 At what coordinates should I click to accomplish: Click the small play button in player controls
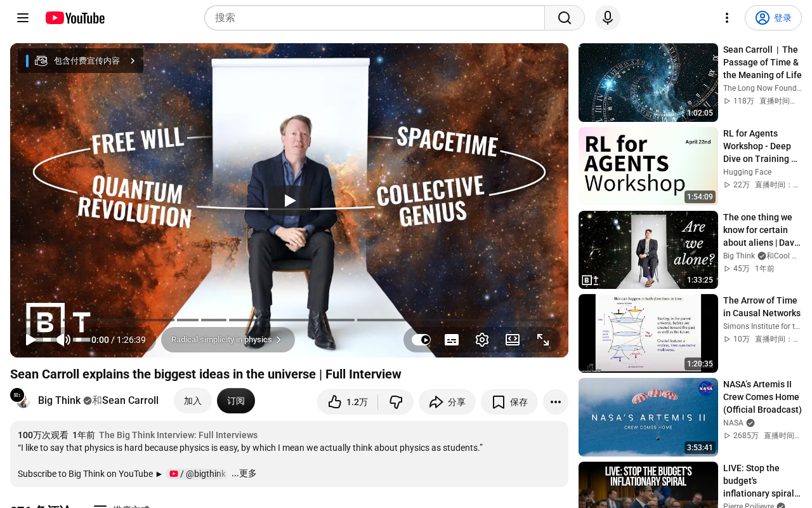pos(30,340)
